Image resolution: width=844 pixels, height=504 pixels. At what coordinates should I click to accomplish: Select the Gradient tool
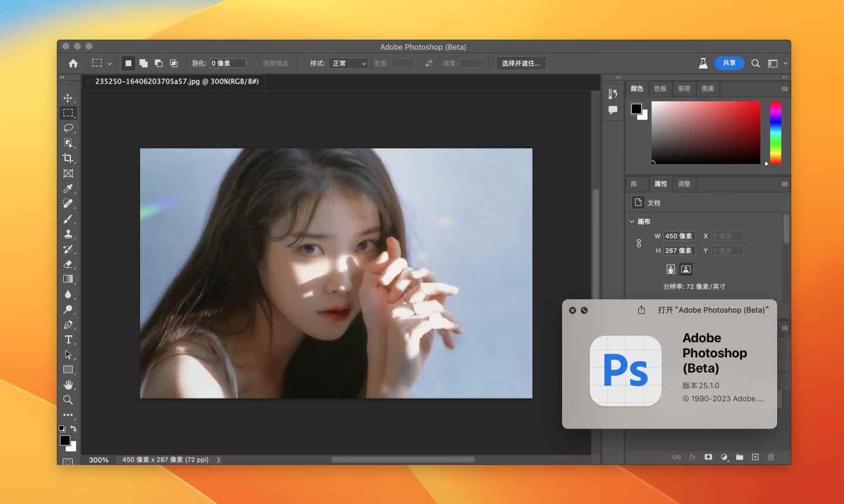click(x=68, y=279)
